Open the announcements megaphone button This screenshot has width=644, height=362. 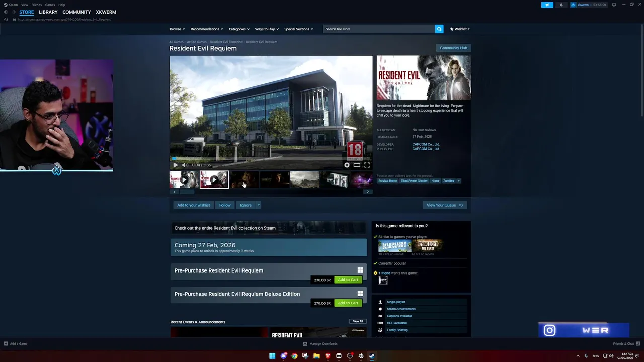pyautogui.click(x=547, y=5)
